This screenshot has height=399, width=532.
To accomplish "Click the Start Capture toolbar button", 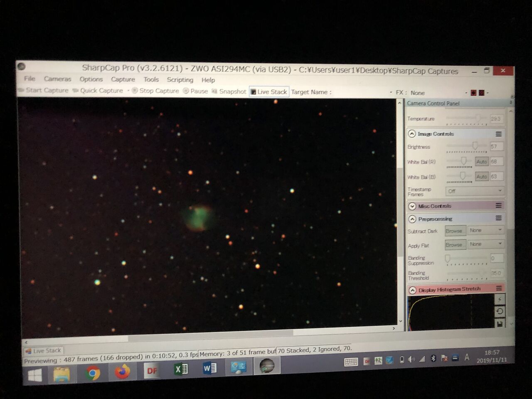I will pyautogui.click(x=44, y=90).
